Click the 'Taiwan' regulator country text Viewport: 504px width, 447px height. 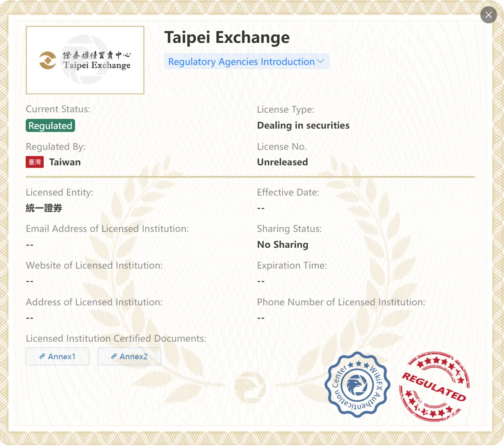pos(65,162)
